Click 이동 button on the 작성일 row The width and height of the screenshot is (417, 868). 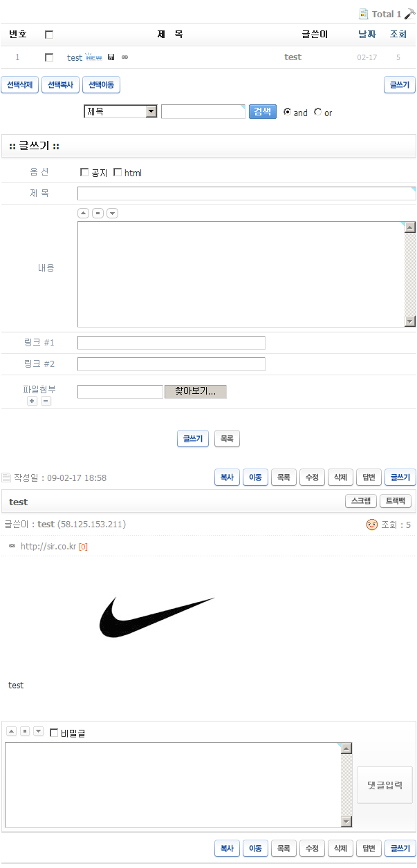click(x=255, y=477)
